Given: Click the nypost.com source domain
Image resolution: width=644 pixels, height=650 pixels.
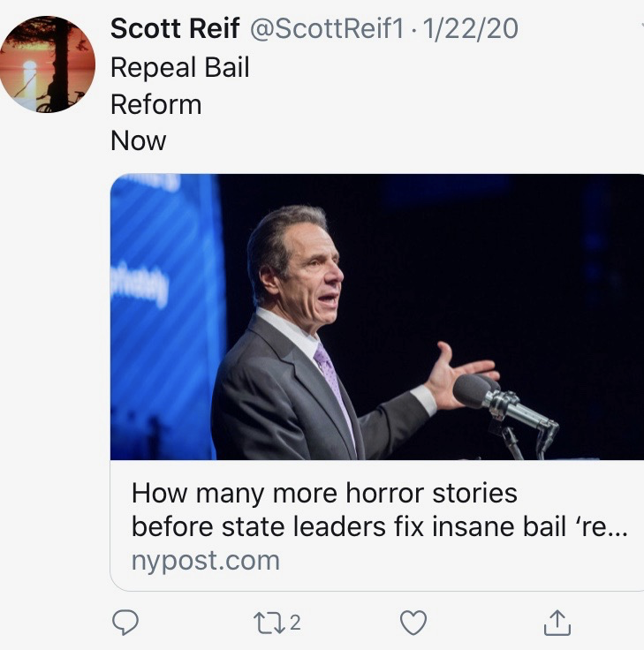Looking at the screenshot, I should click(205, 561).
